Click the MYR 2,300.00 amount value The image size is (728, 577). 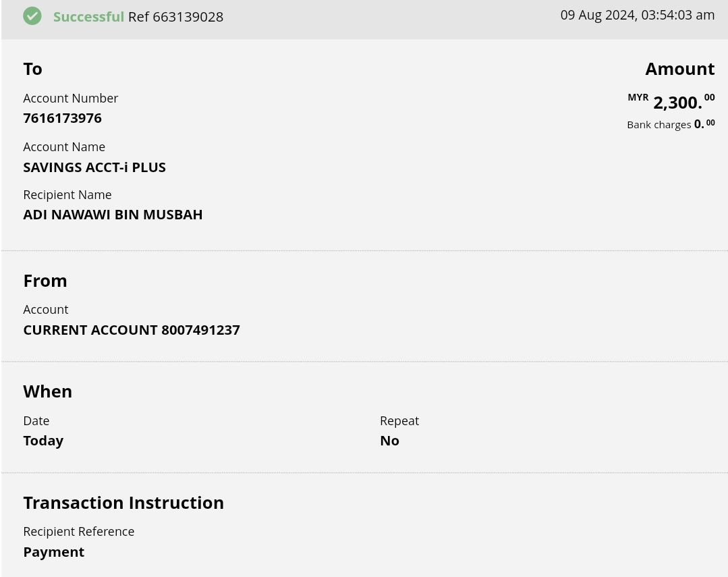677,103
